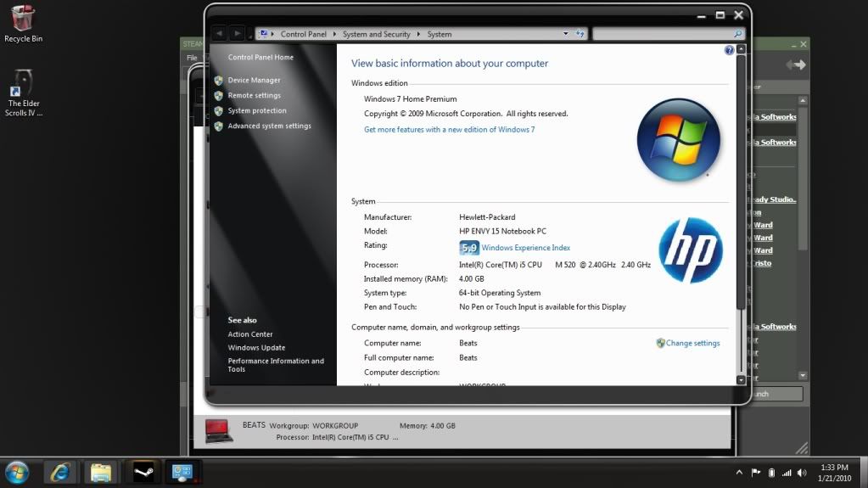Click the 5.9 rating badge
Screen dimensions: 868x488
tap(469, 248)
